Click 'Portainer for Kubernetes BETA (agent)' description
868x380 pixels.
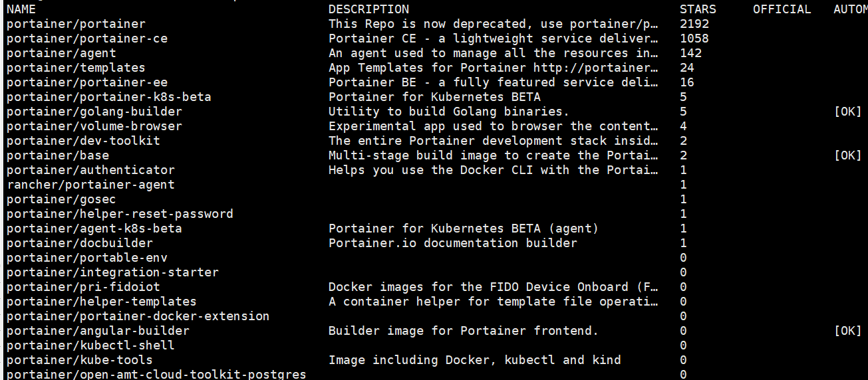coord(464,229)
